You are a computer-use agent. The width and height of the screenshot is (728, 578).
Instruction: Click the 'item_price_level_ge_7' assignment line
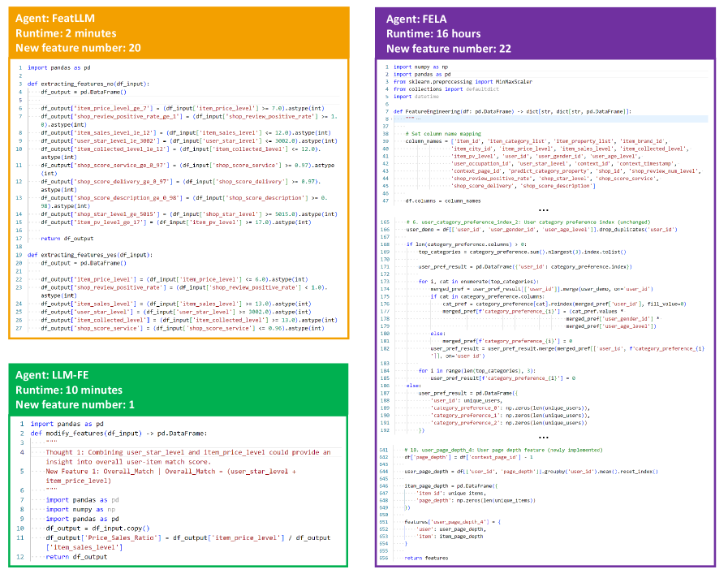tap(183, 108)
